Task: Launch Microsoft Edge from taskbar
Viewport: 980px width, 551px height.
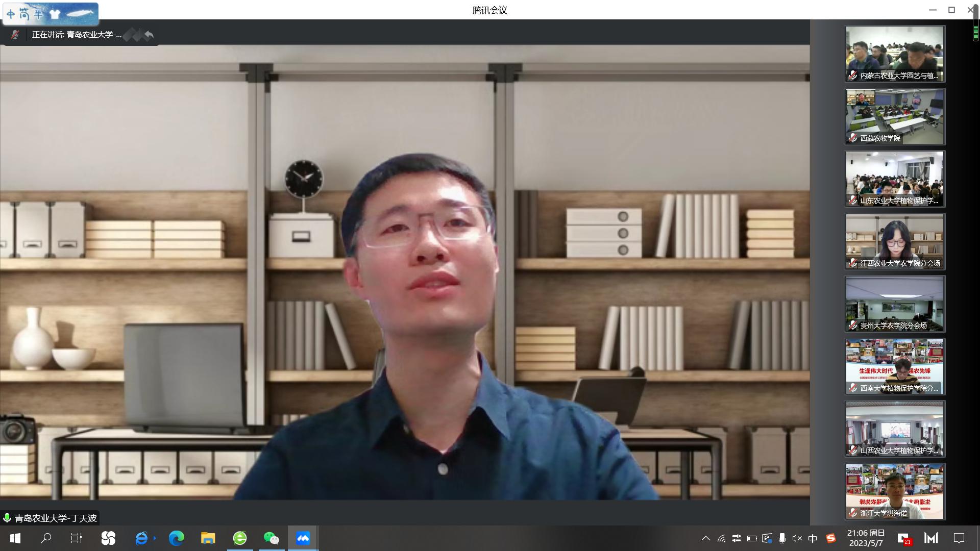Action: coord(176,538)
